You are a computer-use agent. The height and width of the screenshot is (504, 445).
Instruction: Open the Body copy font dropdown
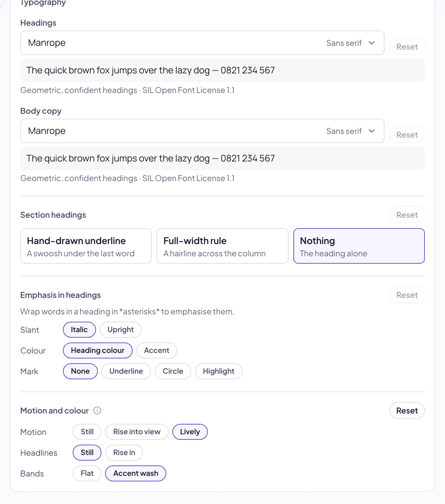(202, 131)
